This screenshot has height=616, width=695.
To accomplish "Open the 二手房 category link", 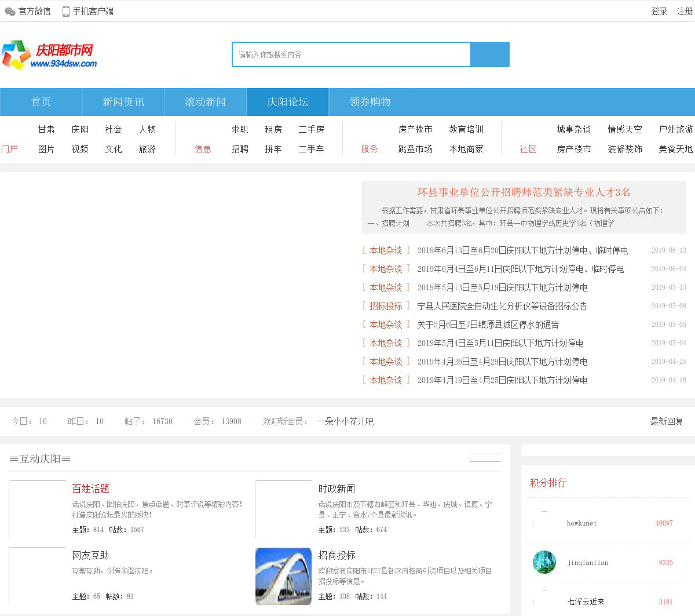I will click(x=311, y=130).
